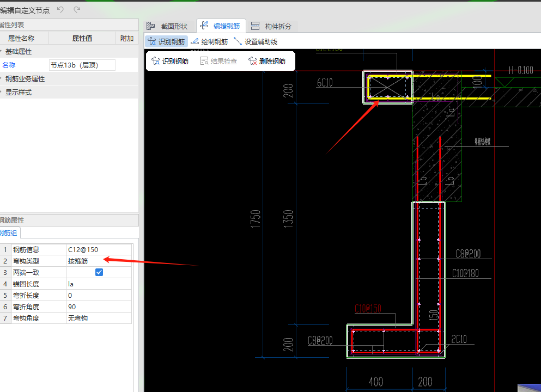Click the 400 dimension text
541x392 pixels.
[376, 382]
